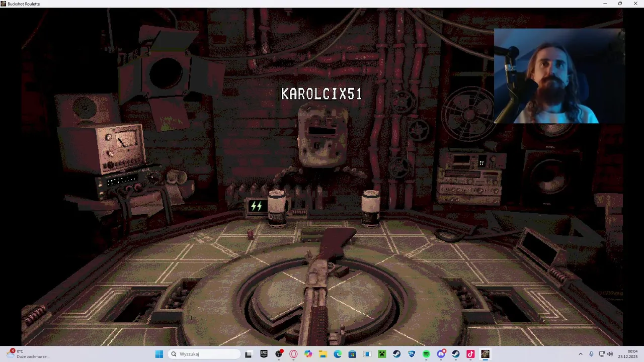Minimize the Buckshot Roulette window
Image resolution: width=644 pixels, height=362 pixels.
tap(605, 4)
